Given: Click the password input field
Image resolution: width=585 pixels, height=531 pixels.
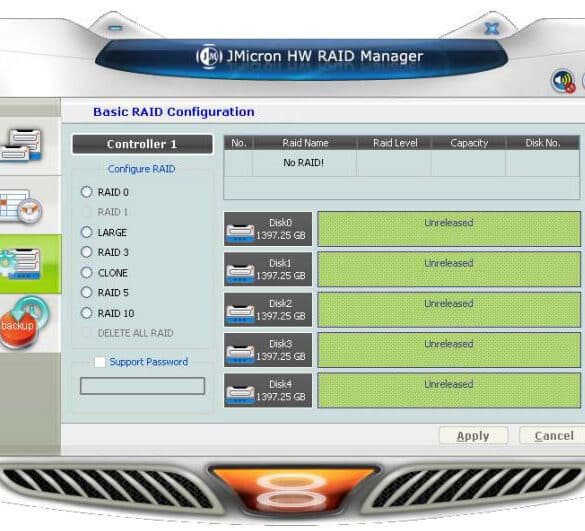Looking at the screenshot, I should click(x=143, y=386).
